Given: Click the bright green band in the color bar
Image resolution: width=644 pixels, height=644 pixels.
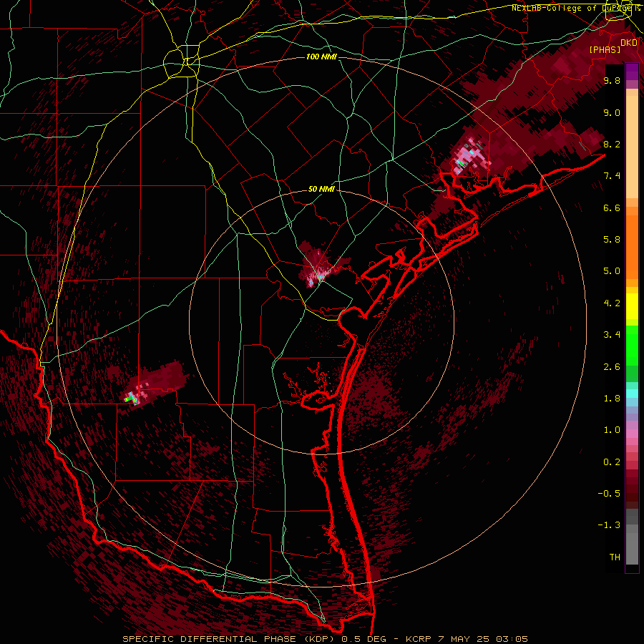Looking at the screenshot, I should point(632,346).
